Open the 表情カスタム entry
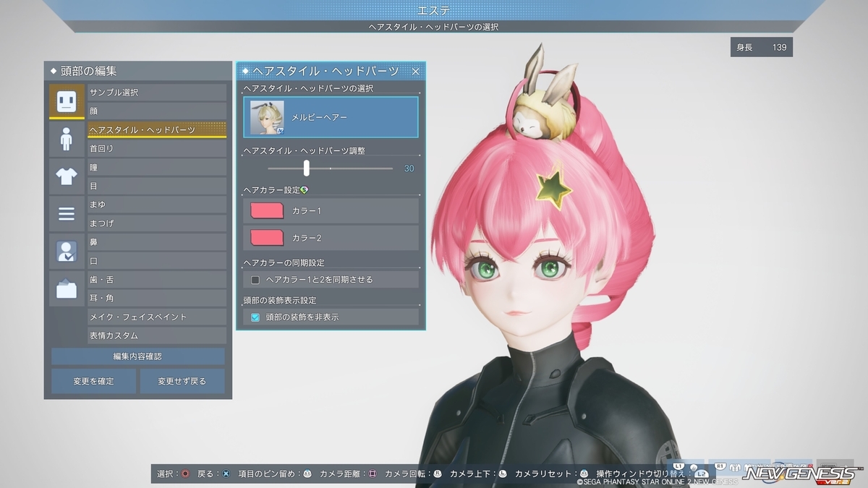This screenshot has height=488, width=868. pyautogui.click(x=157, y=335)
